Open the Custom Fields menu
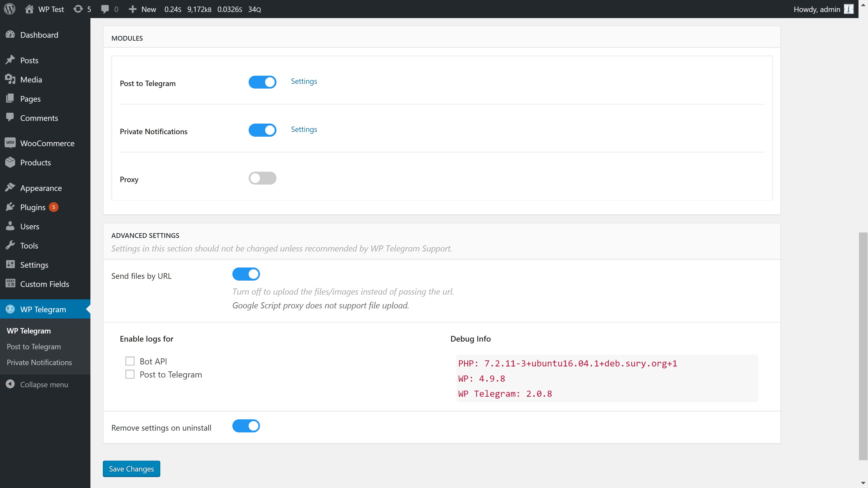This screenshot has width=868, height=488. coord(45,284)
